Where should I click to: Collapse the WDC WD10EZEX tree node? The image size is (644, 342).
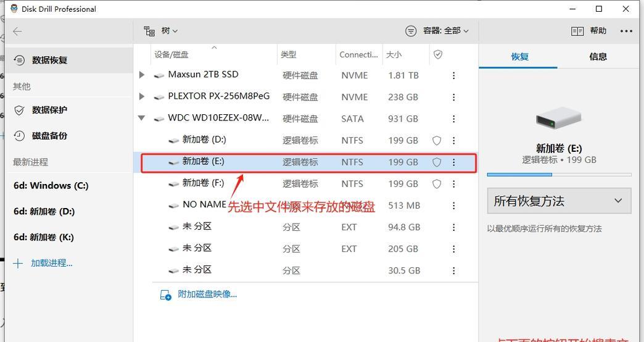coord(142,118)
